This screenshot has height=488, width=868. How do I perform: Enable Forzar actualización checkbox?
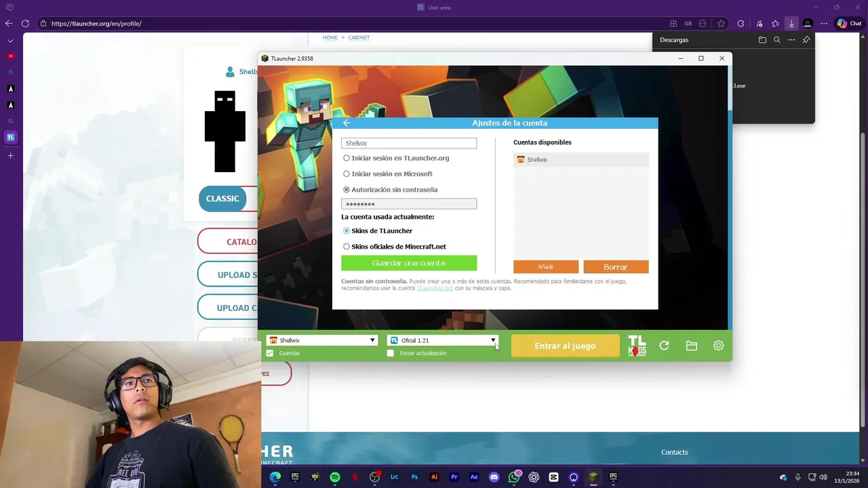[390, 353]
